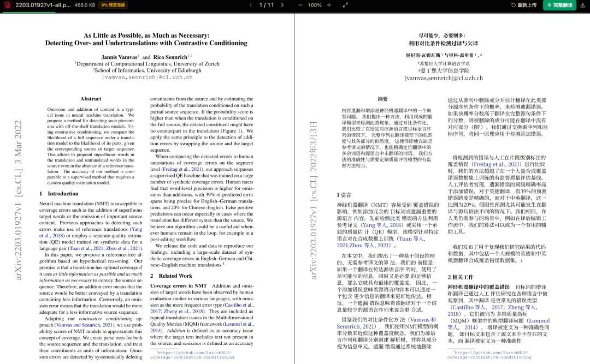This screenshot has width=590, height=364.
Task: Start full translation with 完整翻译 button
Action: coord(559,5)
